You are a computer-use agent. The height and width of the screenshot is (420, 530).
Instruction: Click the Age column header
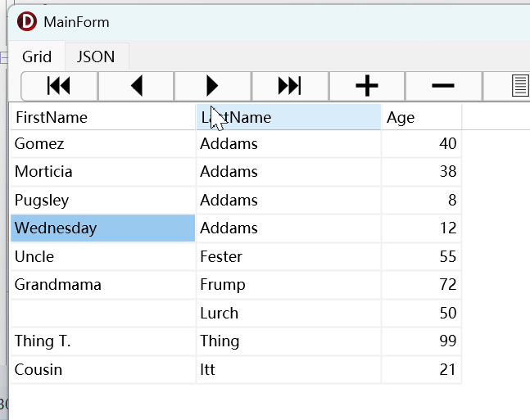point(421,117)
